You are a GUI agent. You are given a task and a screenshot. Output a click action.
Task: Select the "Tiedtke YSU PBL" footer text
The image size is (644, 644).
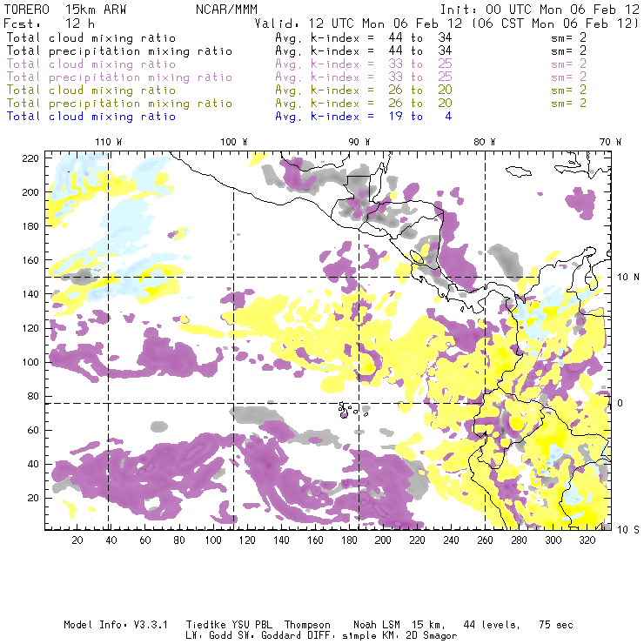pos(229,625)
